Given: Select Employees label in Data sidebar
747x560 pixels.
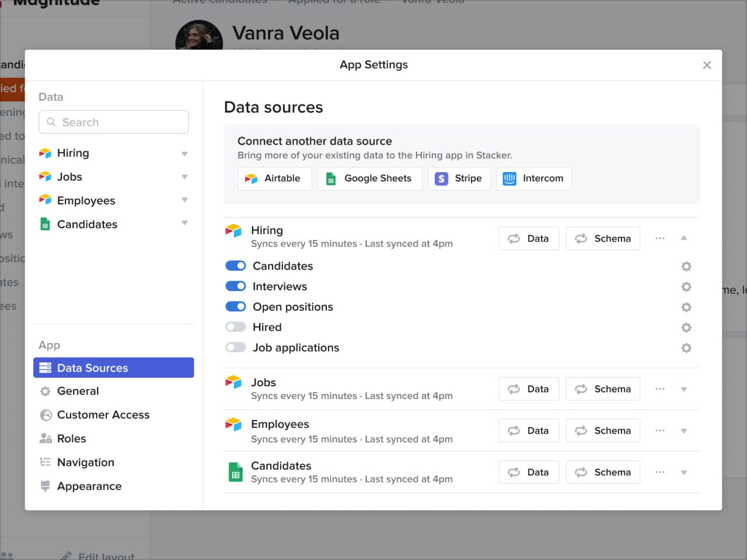Looking at the screenshot, I should (86, 201).
